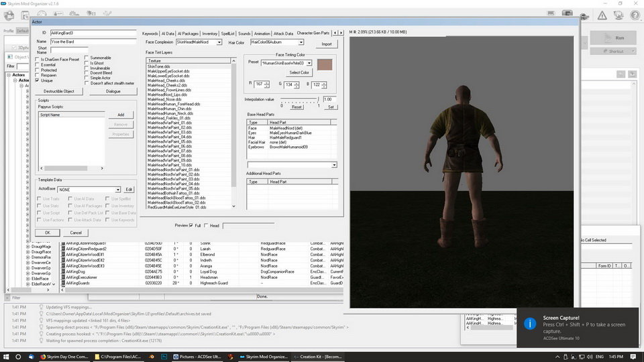Enable the Summonable checkbox
Image resolution: width=644 pixels, height=362 pixels.
[x=87, y=58]
